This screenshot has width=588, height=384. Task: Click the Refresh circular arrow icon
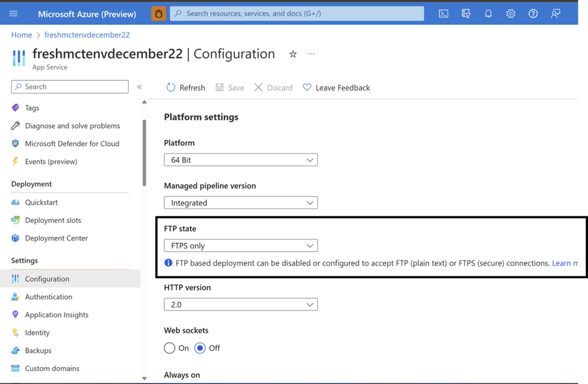pos(171,87)
